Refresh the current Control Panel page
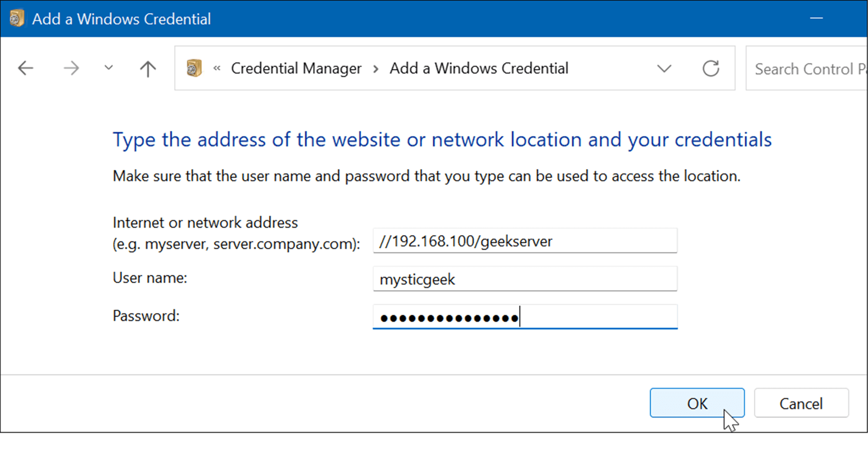The image size is (868, 450). tap(711, 68)
